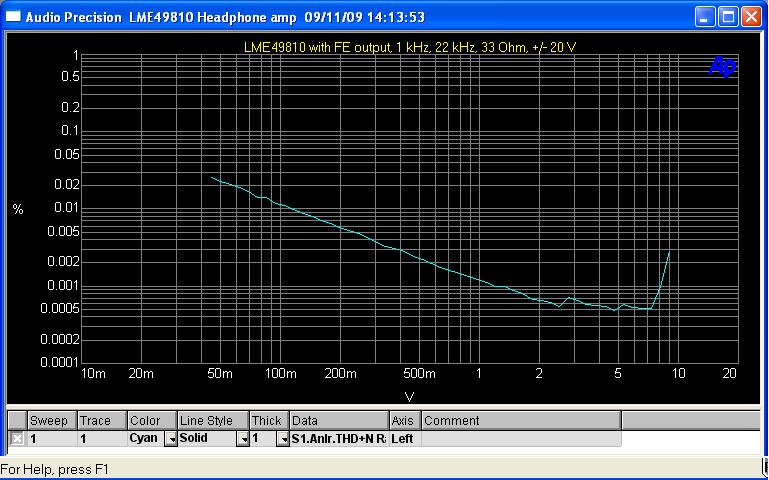Click the Axis column header

coord(405,421)
